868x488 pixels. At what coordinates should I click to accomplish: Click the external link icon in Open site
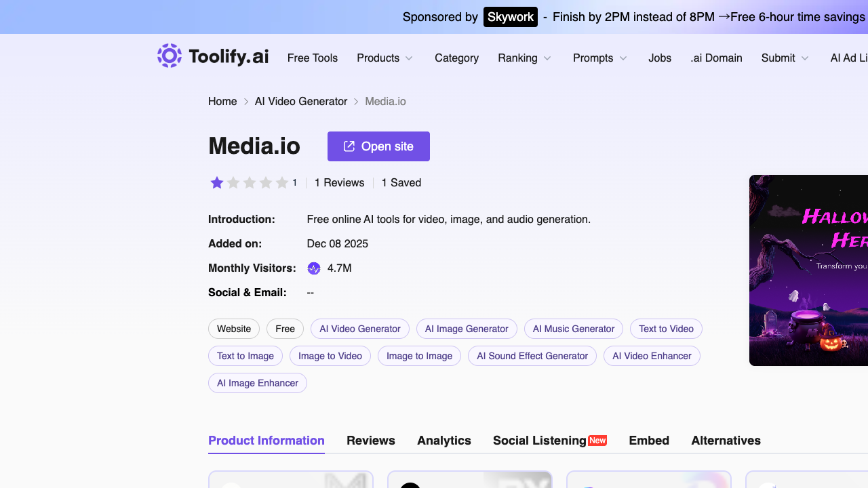tap(349, 146)
